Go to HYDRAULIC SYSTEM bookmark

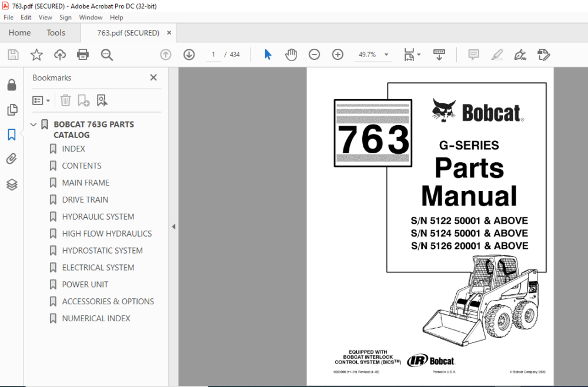coord(98,217)
